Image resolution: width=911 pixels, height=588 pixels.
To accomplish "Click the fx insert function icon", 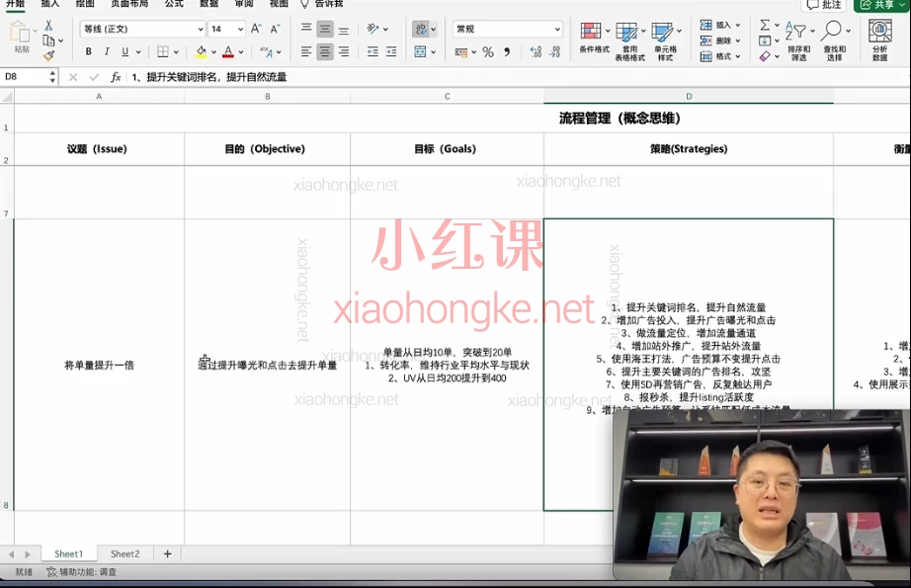I will click(x=116, y=77).
